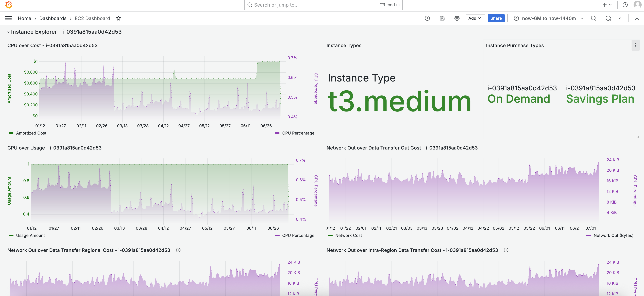The image size is (644, 296).
Task: Open the user profile avatar
Action: click(637, 5)
